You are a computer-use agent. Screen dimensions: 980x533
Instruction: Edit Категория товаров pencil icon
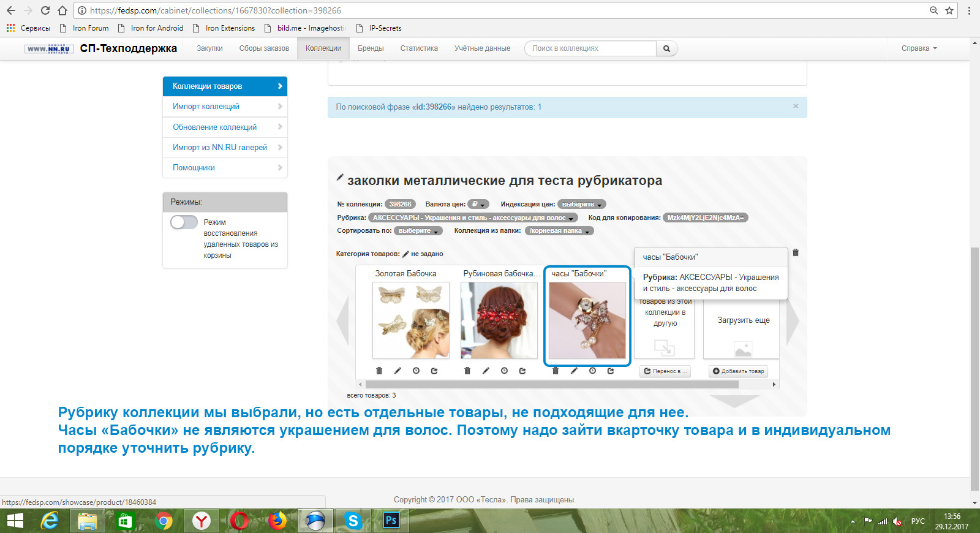pos(405,254)
